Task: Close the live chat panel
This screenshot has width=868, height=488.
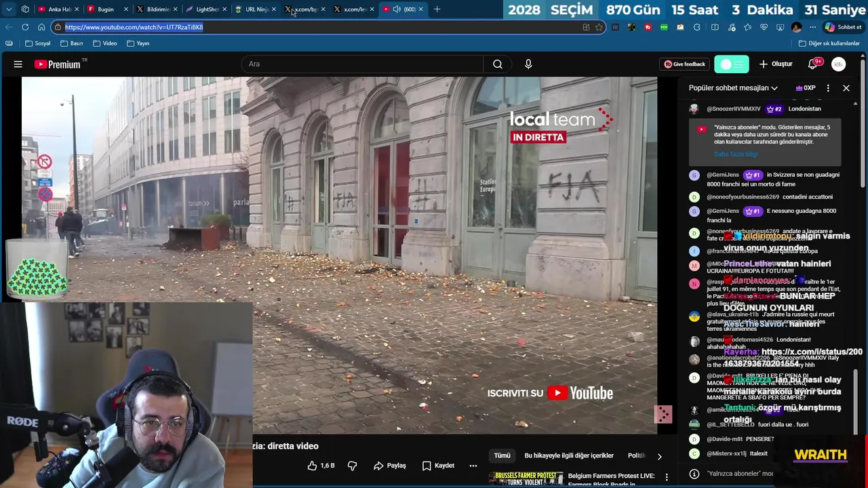Action: click(x=846, y=88)
